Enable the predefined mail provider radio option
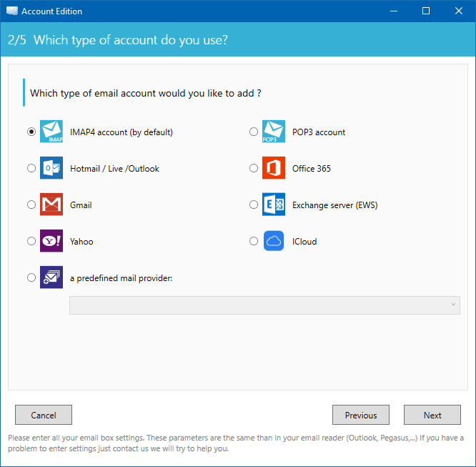Screen dimensions: 476x467 click(31, 277)
